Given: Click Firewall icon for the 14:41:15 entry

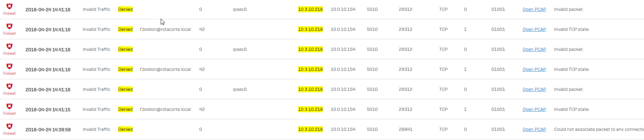Looking at the screenshot, I should pyautogui.click(x=9, y=106).
